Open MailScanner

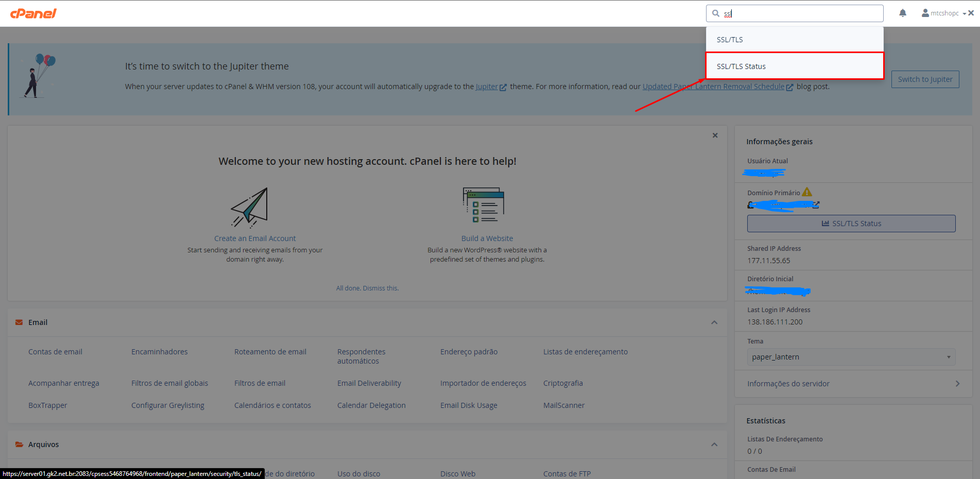coord(564,405)
